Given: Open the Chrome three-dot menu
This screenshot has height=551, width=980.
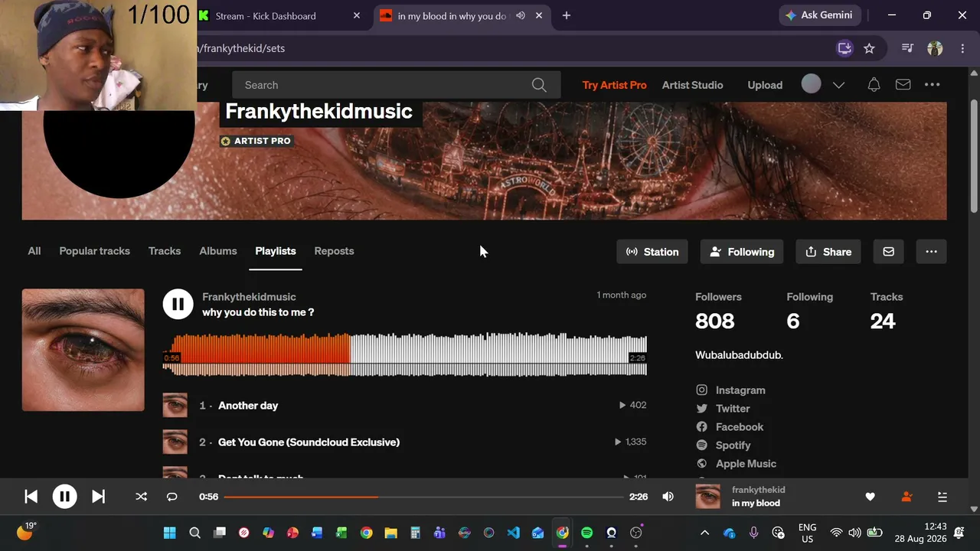Looking at the screenshot, I should click(962, 48).
